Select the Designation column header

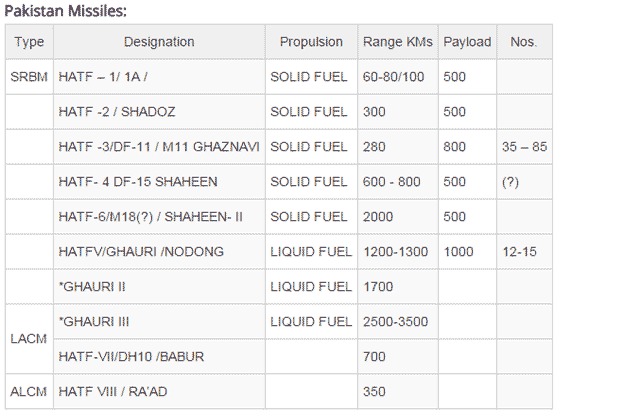point(159,42)
